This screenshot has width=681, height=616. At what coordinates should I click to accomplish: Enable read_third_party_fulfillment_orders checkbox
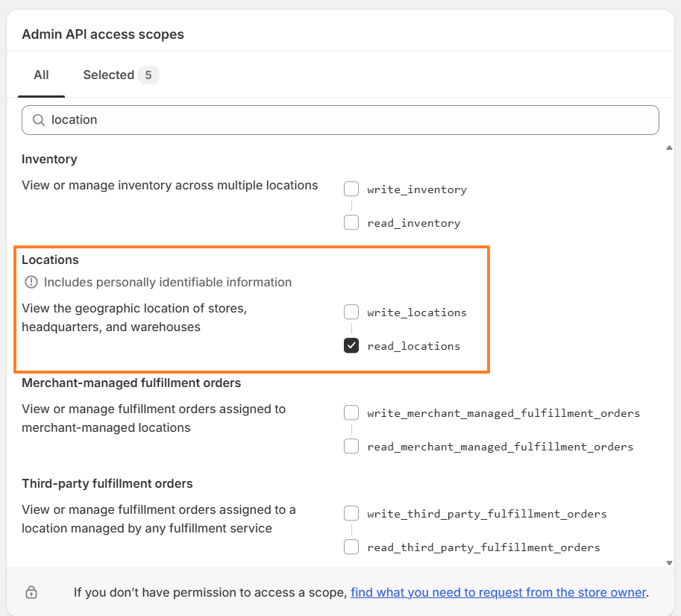point(351,547)
